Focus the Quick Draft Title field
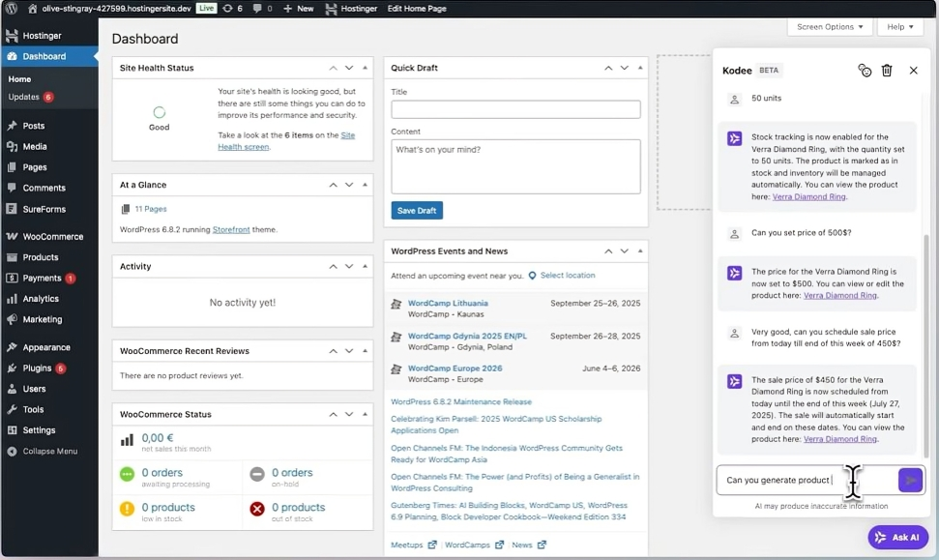The width and height of the screenshot is (939, 560). point(515,109)
